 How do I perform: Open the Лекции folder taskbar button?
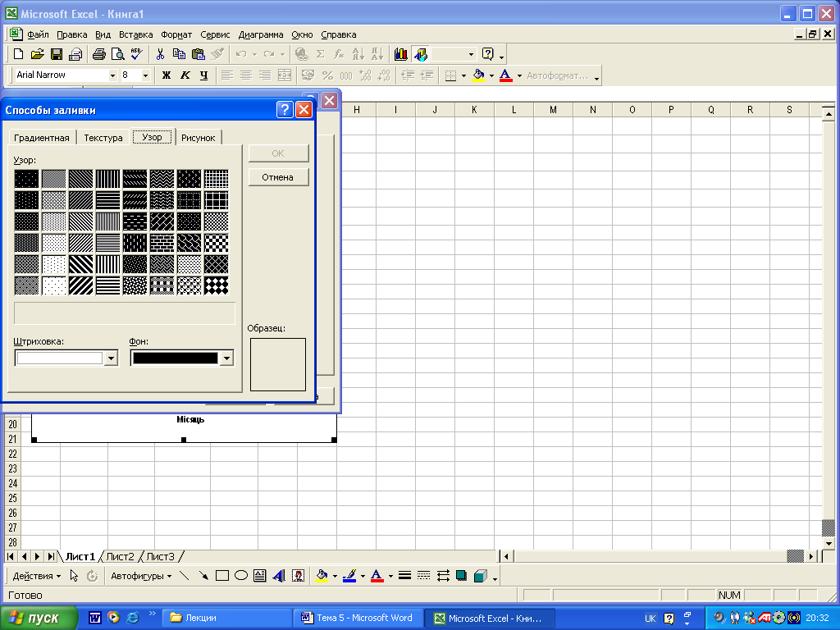click(227, 618)
